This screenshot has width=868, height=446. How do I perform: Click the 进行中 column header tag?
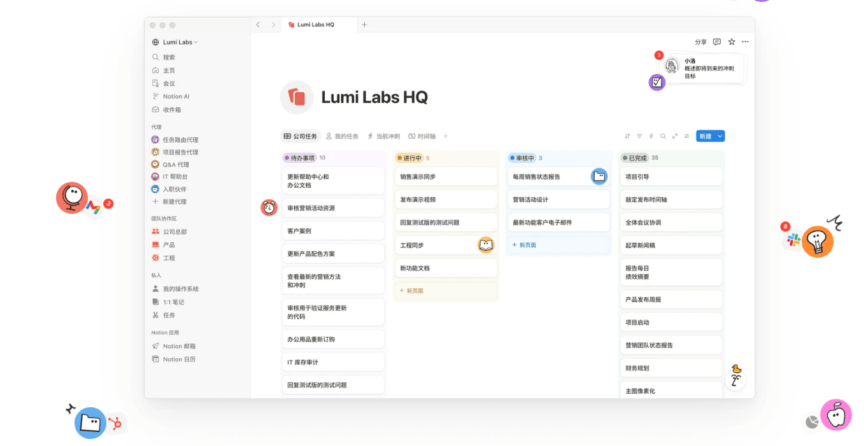409,158
